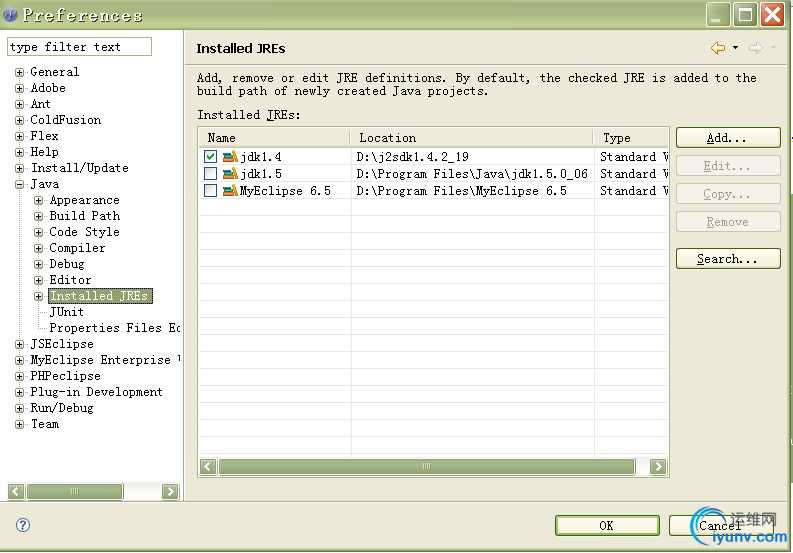Viewport: 793px width, 553px height.
Task: Expand the Compiler subtree node
Action: [38, 248]
